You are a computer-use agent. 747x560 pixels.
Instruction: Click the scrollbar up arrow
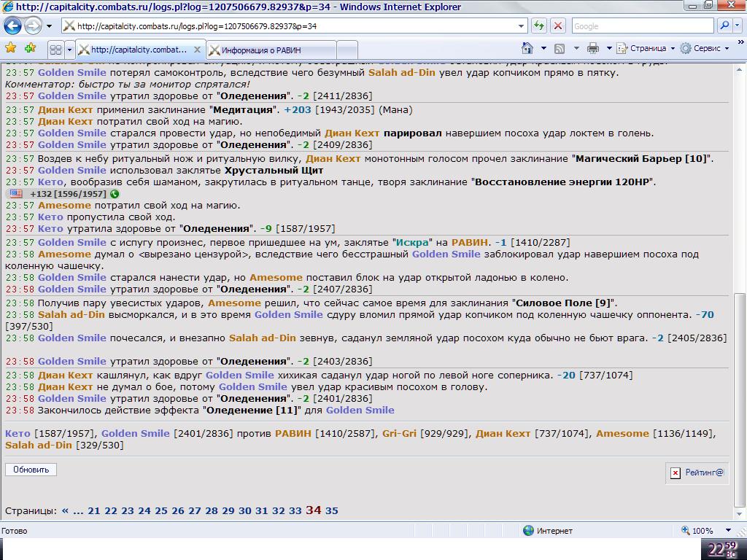tap(740, 69)
